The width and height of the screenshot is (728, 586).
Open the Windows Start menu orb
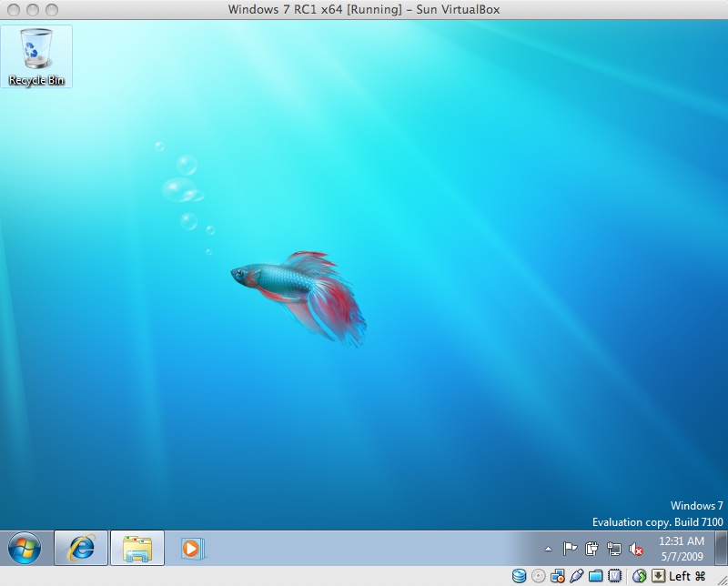tap(25, 548)
